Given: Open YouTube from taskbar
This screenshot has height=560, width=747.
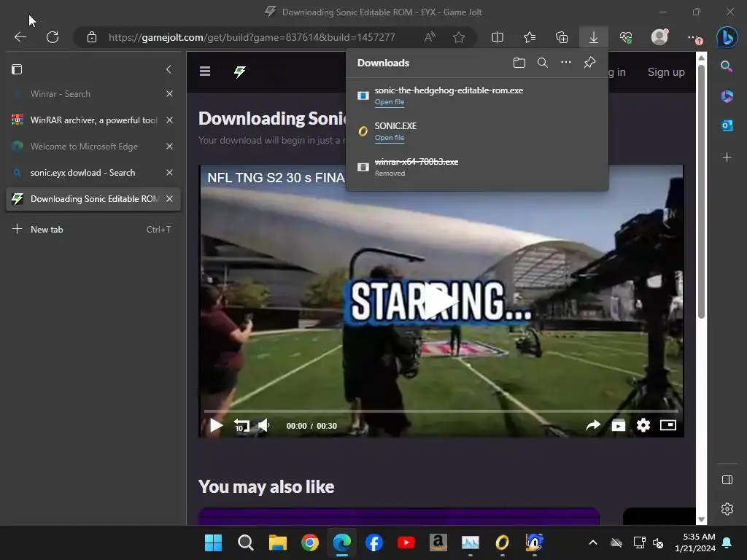Looking at the screenshot, I should click(406, 542).
